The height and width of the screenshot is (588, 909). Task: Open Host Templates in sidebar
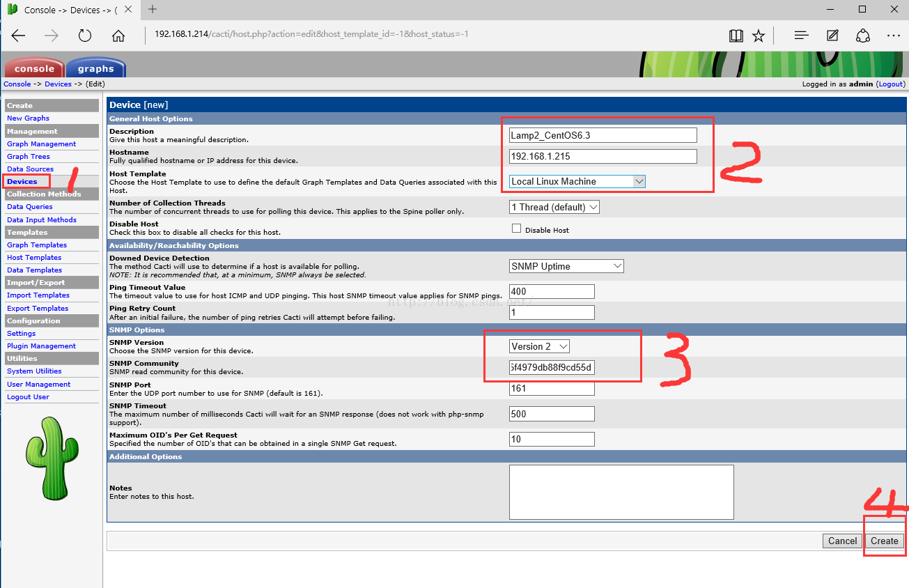pos(34,257)
